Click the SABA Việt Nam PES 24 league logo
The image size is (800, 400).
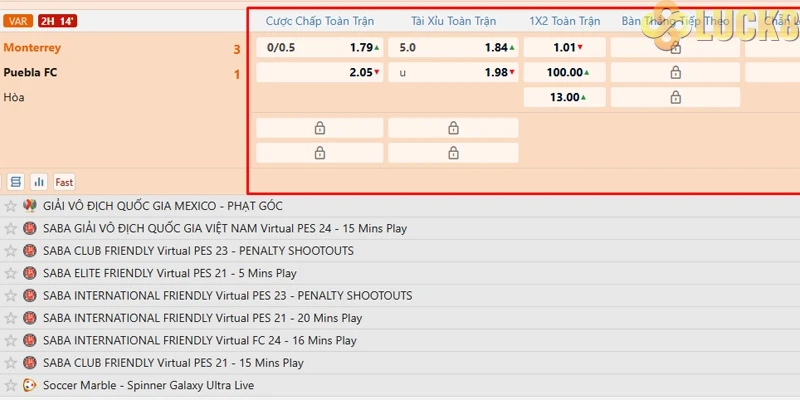pyautogui.click(x=30, y=229)
